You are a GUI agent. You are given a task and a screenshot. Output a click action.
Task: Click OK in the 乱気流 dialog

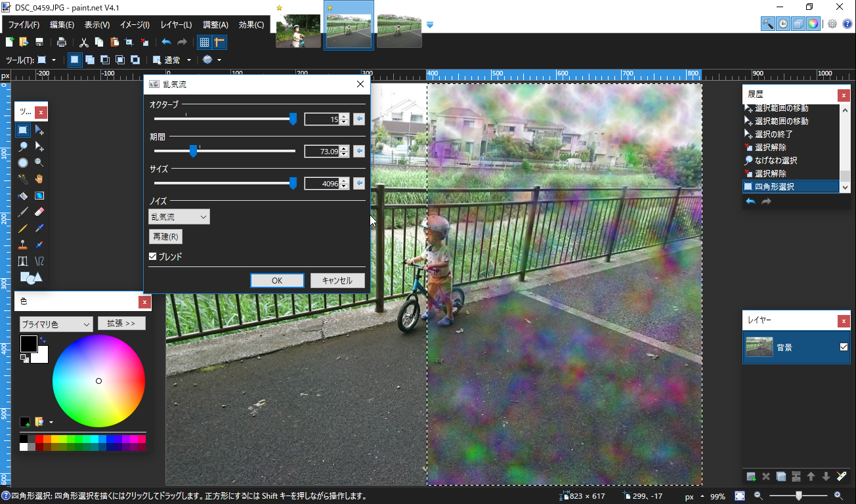click(277, 280)
